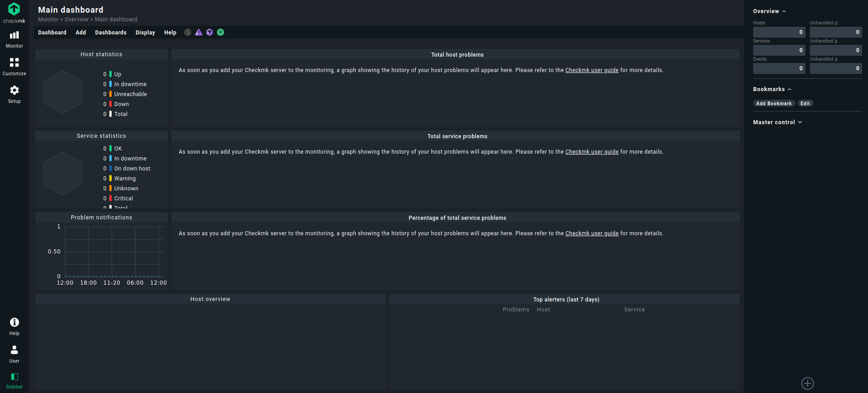Click the purple warning triangle toolbar icon

coord(199,32)
